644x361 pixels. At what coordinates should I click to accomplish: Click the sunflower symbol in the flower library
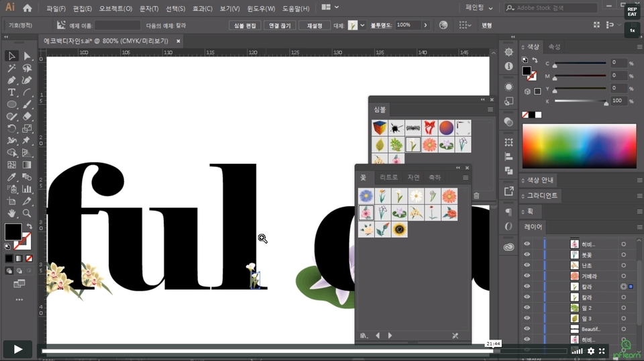400,229
